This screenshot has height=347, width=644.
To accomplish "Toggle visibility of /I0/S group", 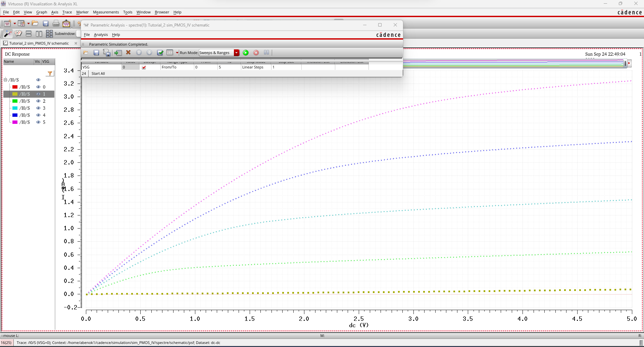I will click(x=38, y=80).
